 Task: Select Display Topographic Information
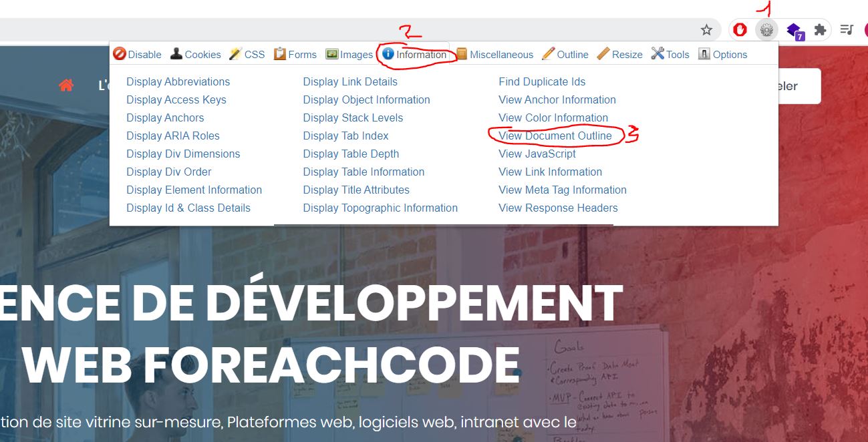click(x=380, y=208)
